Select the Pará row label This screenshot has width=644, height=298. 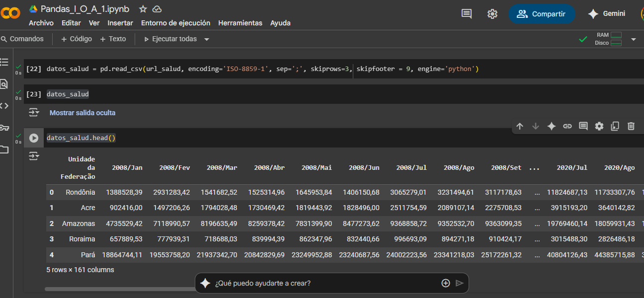[87, 255]
